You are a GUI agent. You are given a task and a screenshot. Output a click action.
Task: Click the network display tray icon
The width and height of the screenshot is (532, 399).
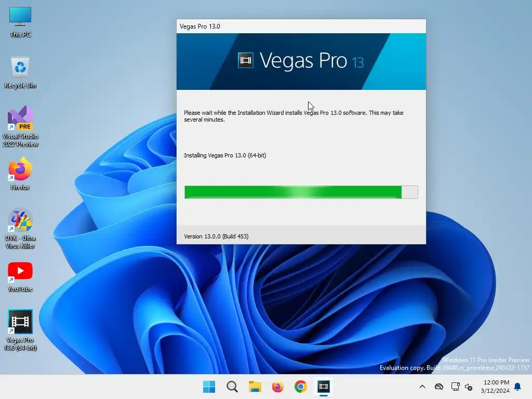455,387
